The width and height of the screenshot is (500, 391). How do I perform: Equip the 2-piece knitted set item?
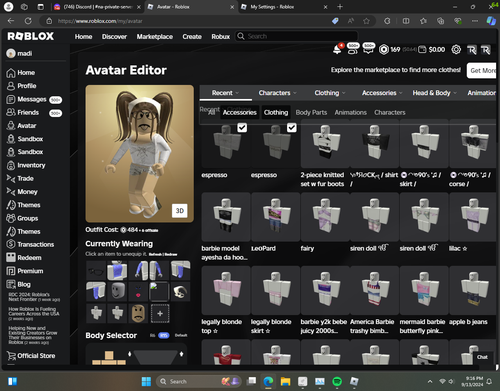(325, 143)
